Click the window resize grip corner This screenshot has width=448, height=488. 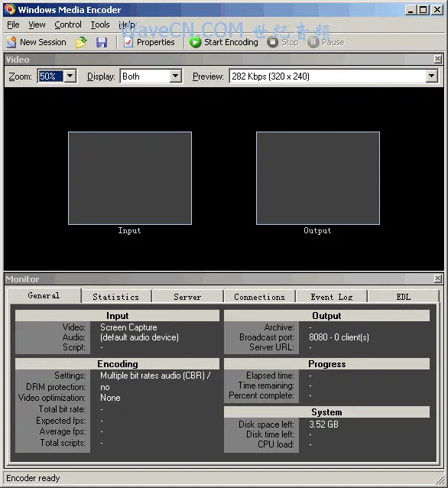(x=440, y=480)
